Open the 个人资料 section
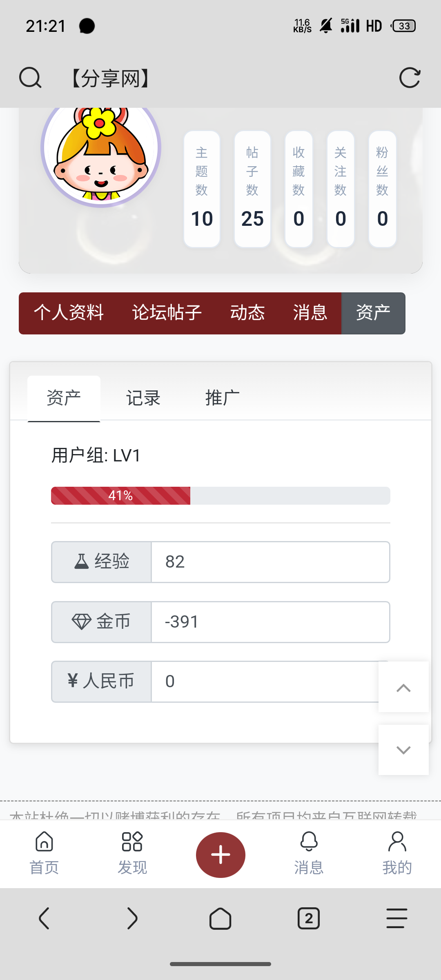Screen dimensions: 441x980 [69, 313]
